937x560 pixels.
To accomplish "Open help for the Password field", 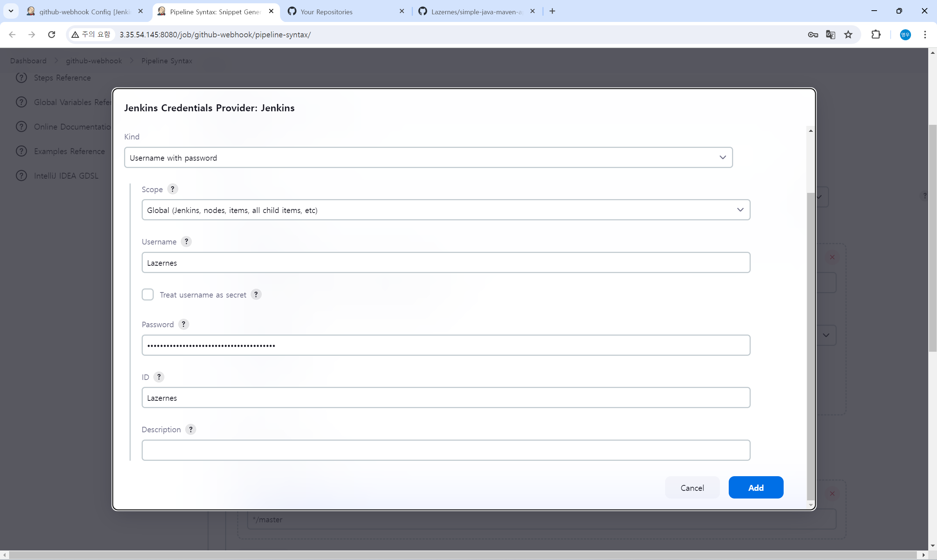I will [x=183, y=324].
